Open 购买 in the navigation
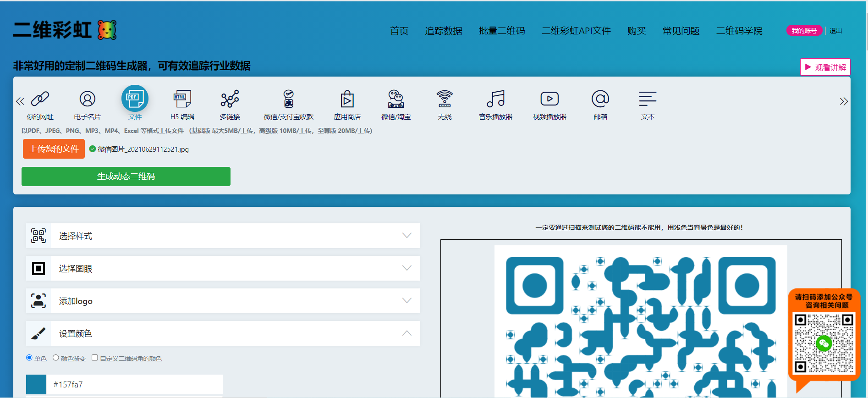 click(x=637, y=31)
